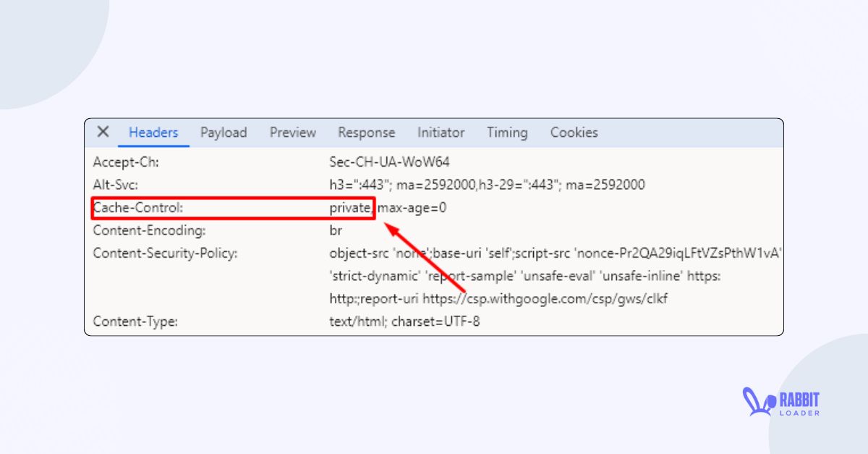This screenshot has width=868, height=454.
Task: Select the max-age=0 directive text
Action: click(413, 208)
